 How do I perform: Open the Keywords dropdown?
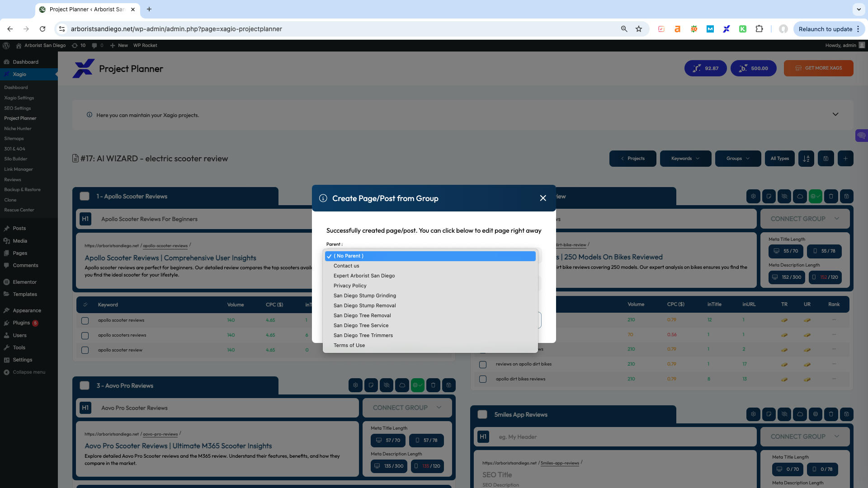point(685,159)
